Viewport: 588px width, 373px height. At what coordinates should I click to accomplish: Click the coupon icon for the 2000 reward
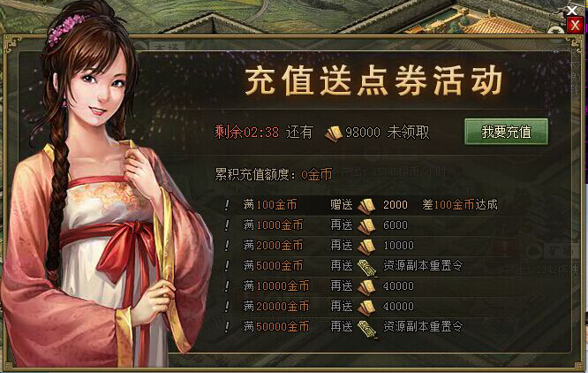(x=366, y=206)
